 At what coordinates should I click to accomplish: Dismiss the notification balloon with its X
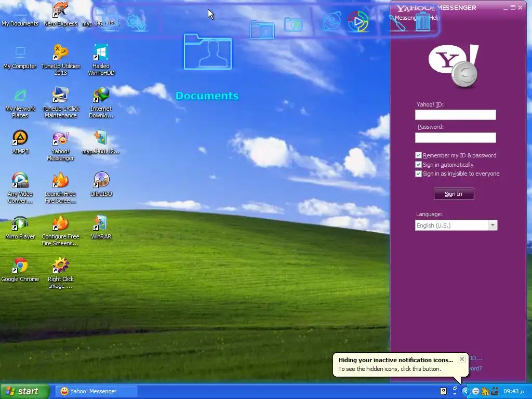click(461, 359)
